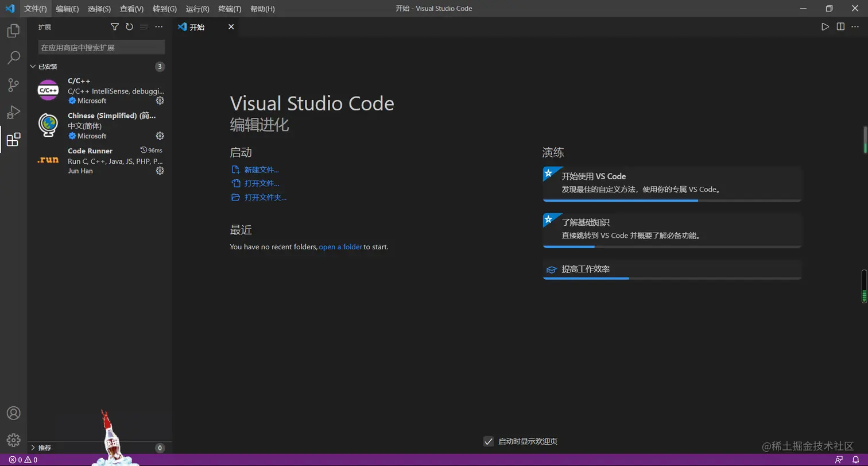This screenshot has height=466, width=868.
Task: Click the 打开文件... link
Action: [262, 183]
